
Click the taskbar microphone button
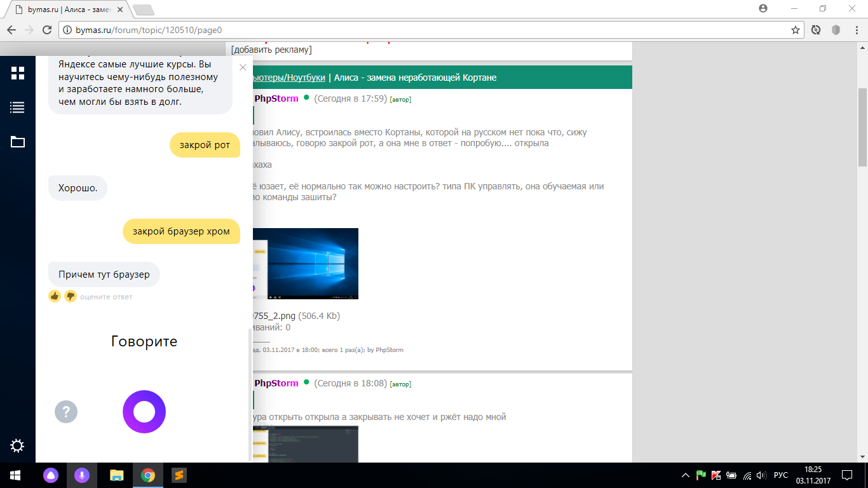pos(81,475)
